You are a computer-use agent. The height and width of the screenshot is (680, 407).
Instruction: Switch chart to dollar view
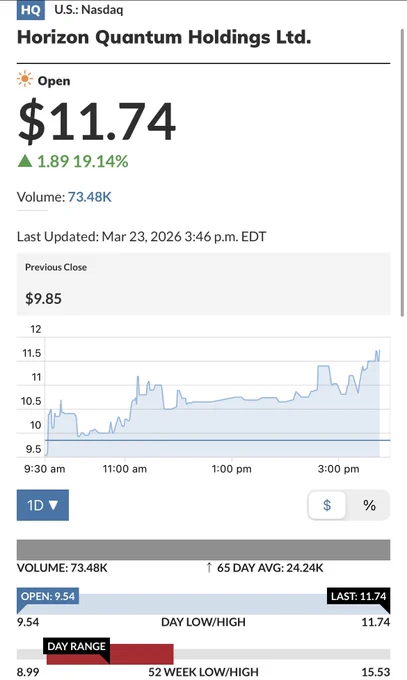coord(327,505)
